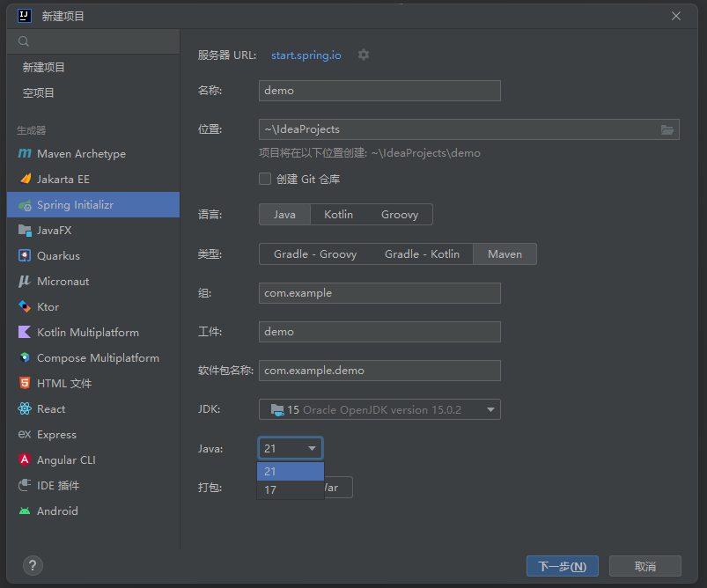
Task: Focus the generator search field
Action: pos(93,42)
